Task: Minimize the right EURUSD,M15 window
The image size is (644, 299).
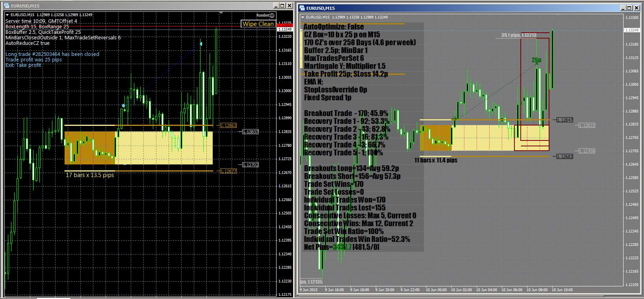Action: (x=623, y=8)
